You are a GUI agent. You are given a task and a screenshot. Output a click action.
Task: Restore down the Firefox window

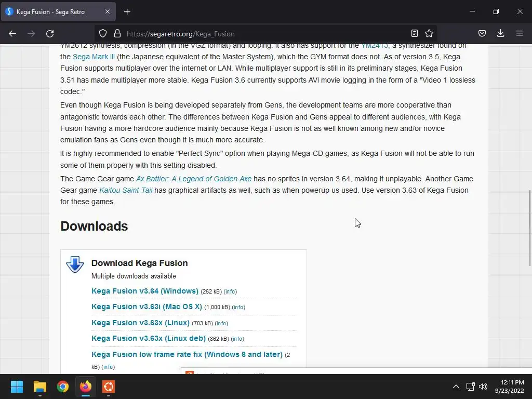coord(496,11)
